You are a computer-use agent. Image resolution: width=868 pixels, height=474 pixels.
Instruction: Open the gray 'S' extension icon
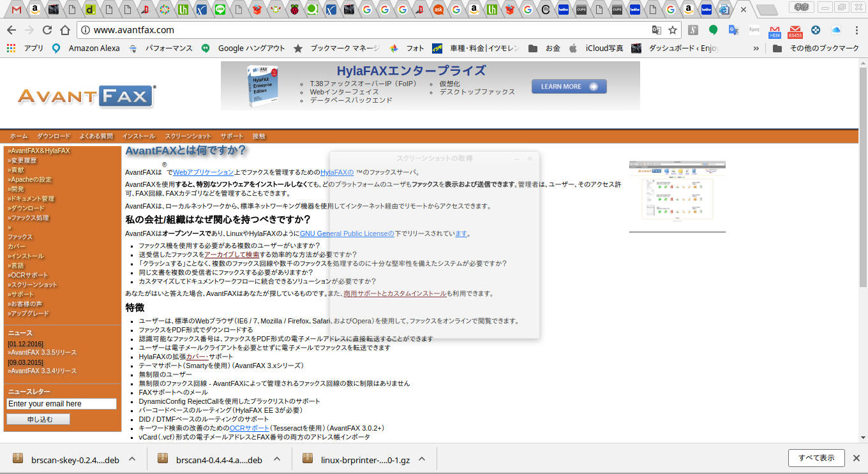[693, 30]
